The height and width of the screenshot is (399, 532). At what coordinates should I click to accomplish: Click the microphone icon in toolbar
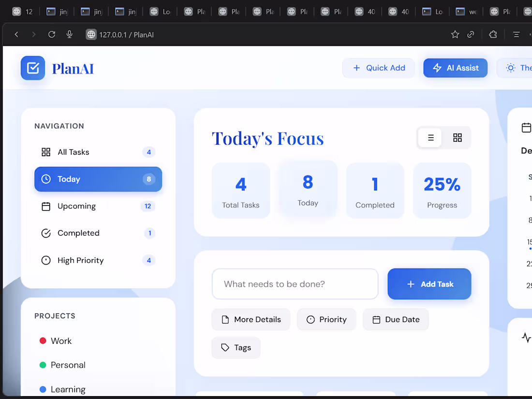click(69, 34)
